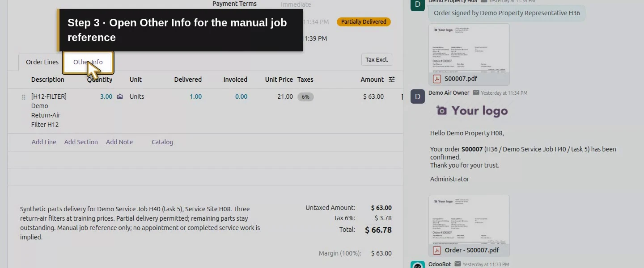Image resolution: width=644 pixels, height=268 pixels.
Task: Click the Tax 6% amount $ 3.78
Action: point(383,218)
